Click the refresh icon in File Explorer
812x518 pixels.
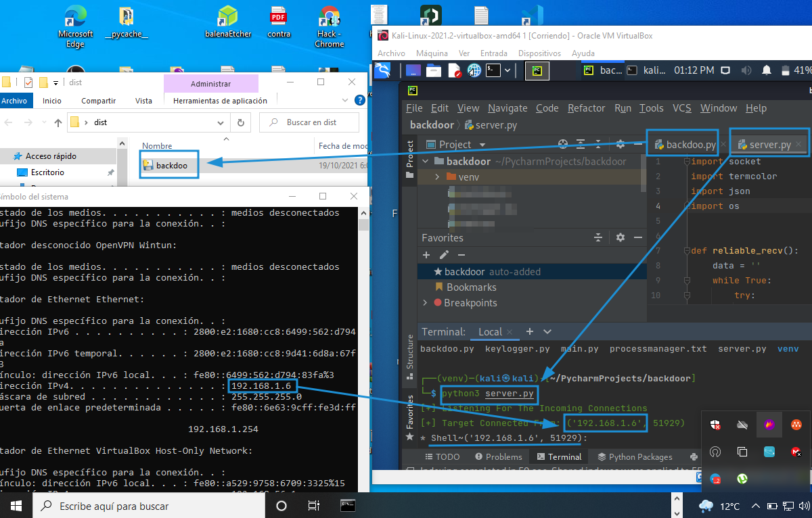(240, 122)
